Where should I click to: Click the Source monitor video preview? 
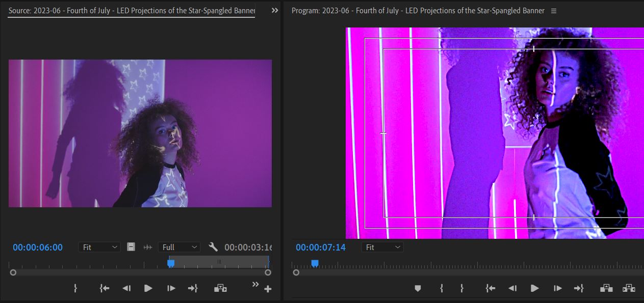[140, 133]
